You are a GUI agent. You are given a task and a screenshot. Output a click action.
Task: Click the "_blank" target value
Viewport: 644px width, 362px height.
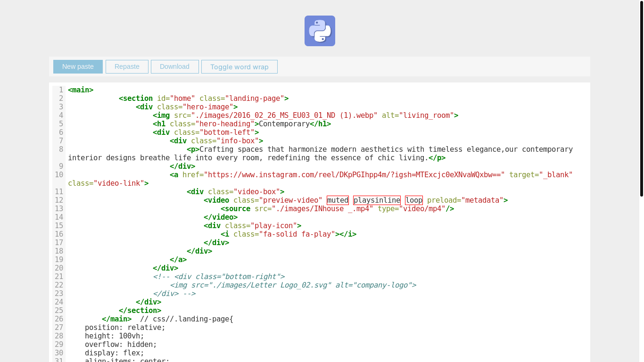[556, 175]
